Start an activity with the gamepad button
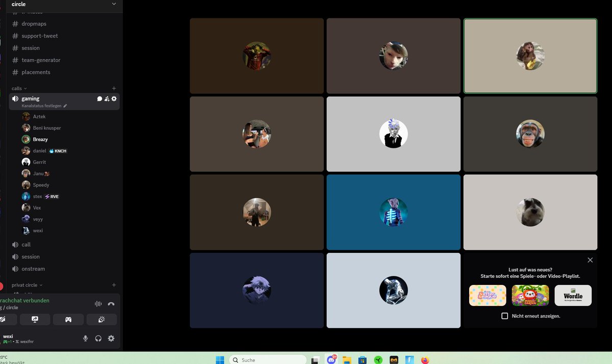The image size is (612, 364). coord(68,320)
